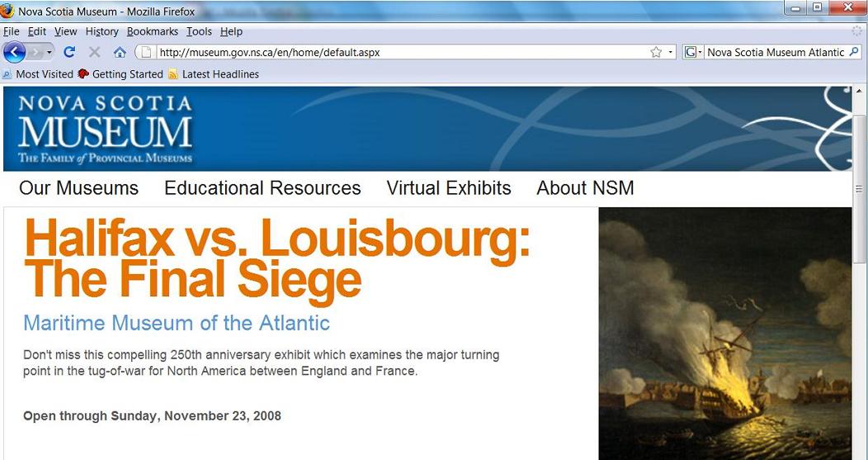Viewport: 868px width, 460px height.
Task: Open the Bookmarks menu
Action: click(153, 31)
